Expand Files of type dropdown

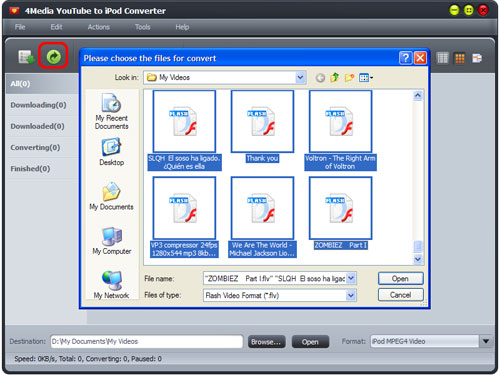click(351, 295)
